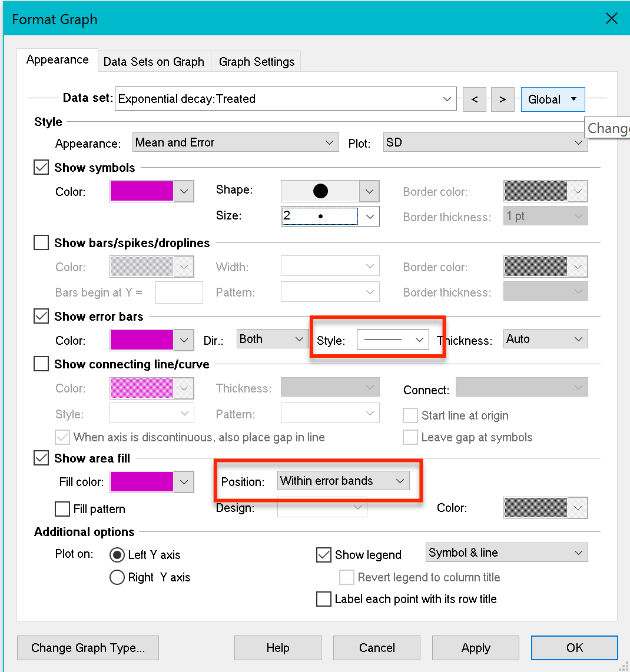Click the symbol Size input field

point(320,216)
